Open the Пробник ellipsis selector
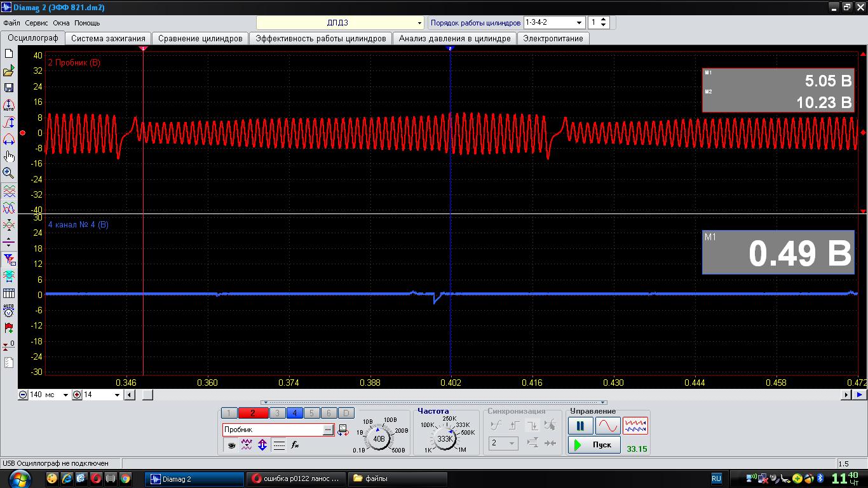Image resolution: width=868 pixels, height=488 pixels. coord(328,430)
